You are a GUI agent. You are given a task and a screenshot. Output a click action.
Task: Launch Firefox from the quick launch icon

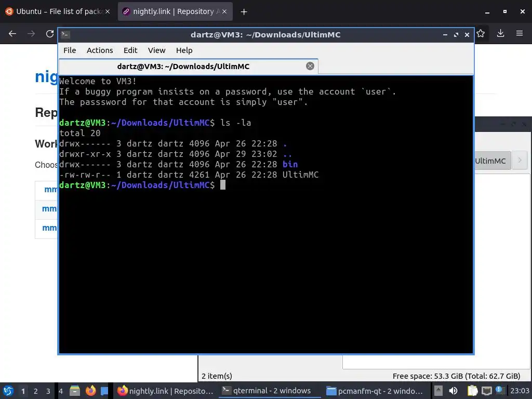[90, 391]
